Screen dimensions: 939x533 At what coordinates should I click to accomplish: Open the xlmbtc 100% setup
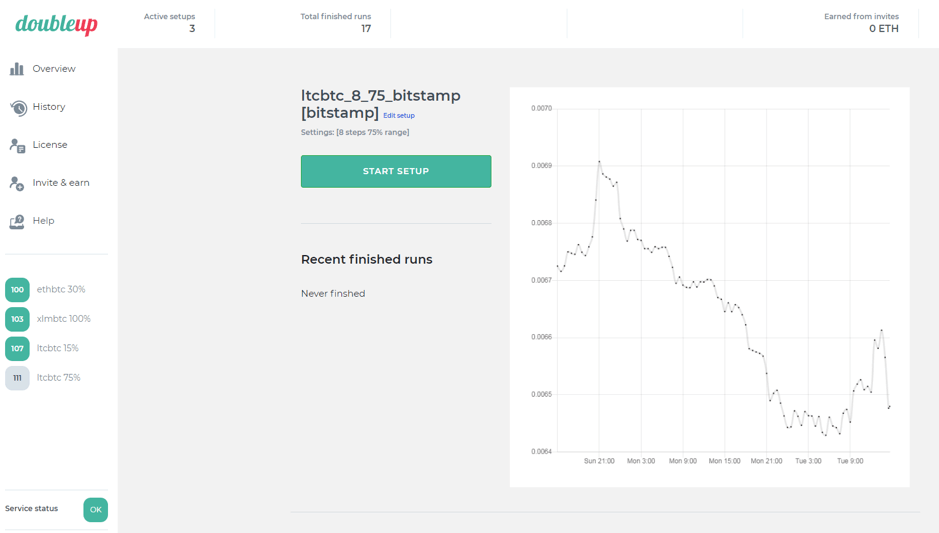(x=64, y=319)
